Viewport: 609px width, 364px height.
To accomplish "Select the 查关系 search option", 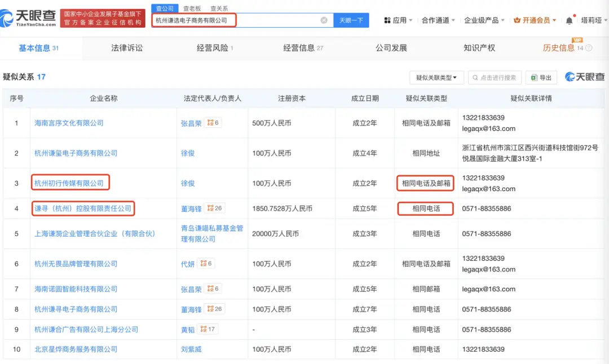I will click(218, 8).
